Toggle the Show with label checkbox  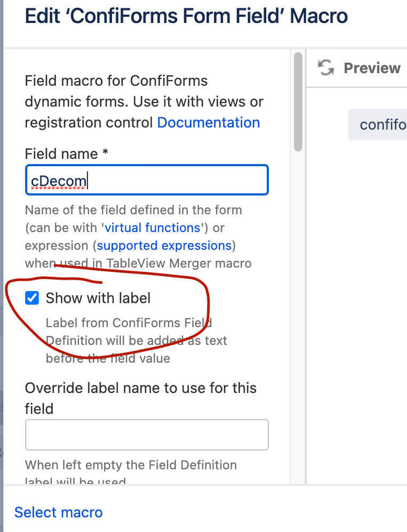coord(32,298)
